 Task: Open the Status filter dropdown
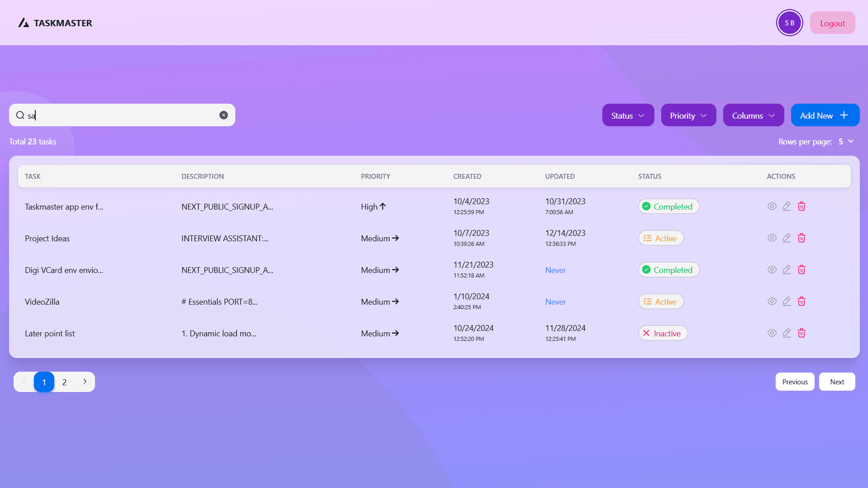point(628,115)
